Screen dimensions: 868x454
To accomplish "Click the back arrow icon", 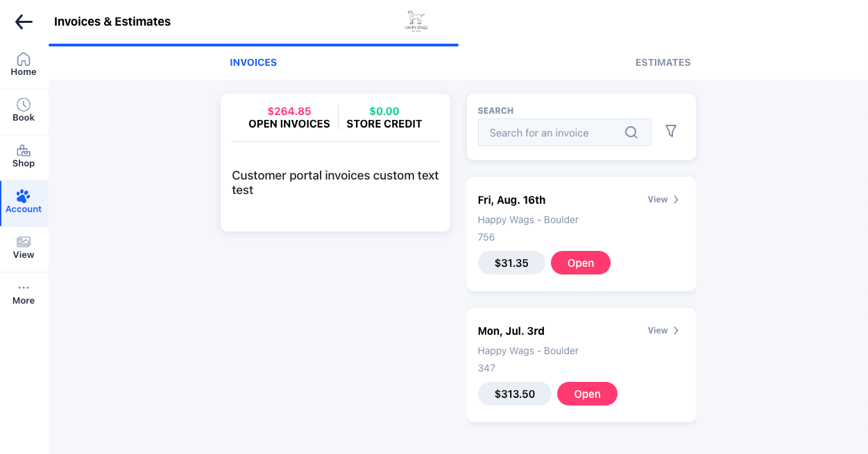I will click(24, 22).
